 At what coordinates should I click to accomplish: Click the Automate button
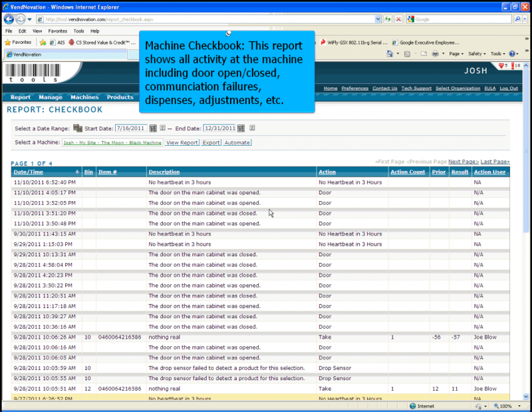(237, 142)
